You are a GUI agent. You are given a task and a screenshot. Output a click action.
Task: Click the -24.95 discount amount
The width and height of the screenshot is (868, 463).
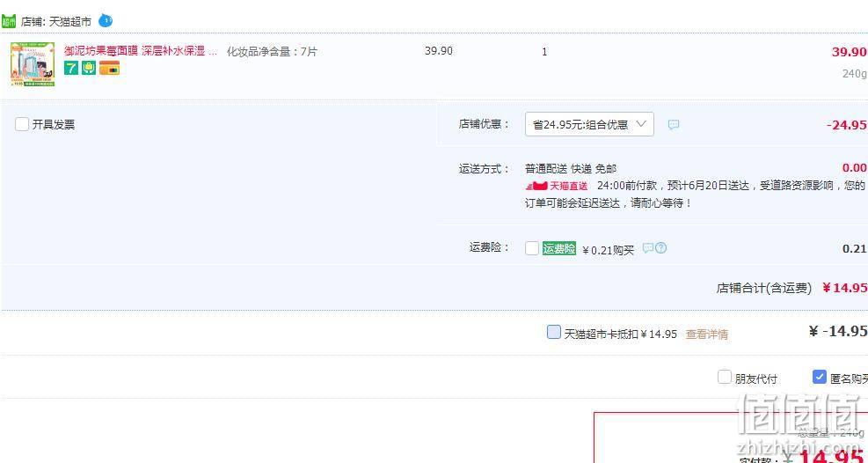pos(847,125)
